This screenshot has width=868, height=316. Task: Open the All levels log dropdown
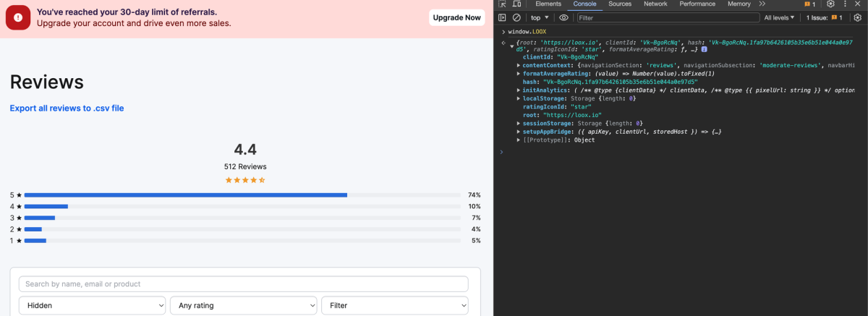click(x=778, y=17)
